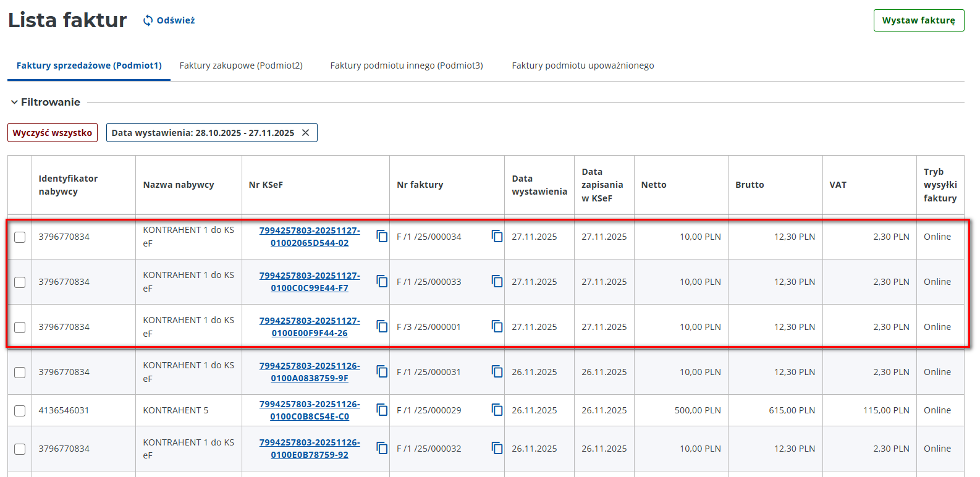Image resolution: width=980 pixels, height=477 pixels.
Task: Copy KSeF number ending 0100C0C99E44-F7
Action: 382,282
